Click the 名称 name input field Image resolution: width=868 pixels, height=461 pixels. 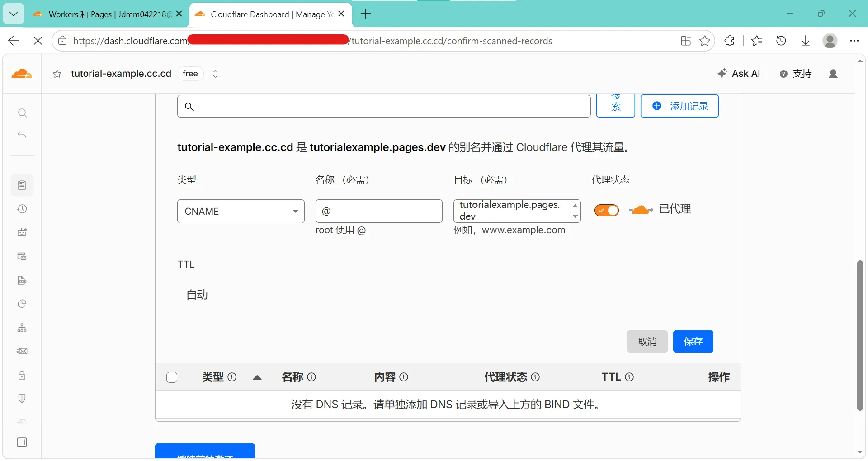coord(379,211)
